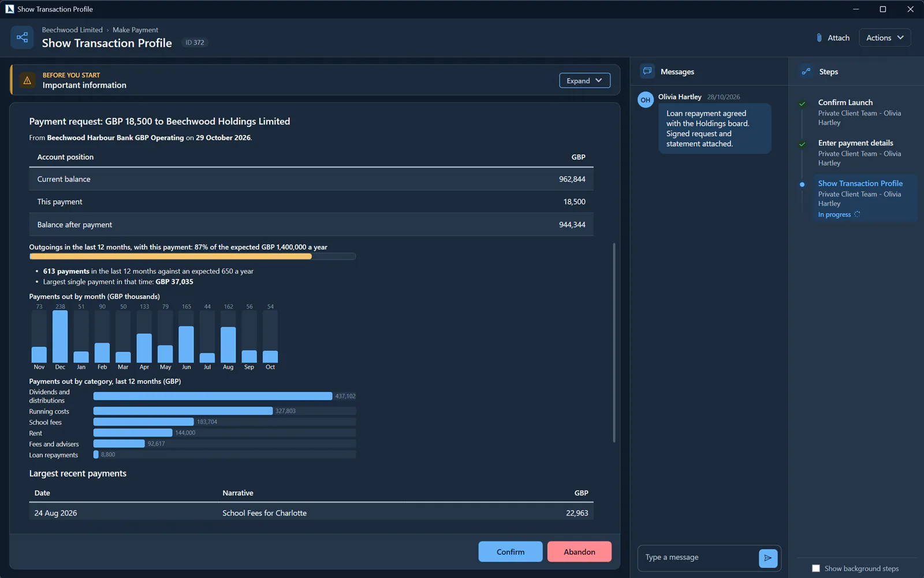Image resolution: width=924 pixels, height=578 pixels.
Task: Click the Enter payment details checkmark
Action: (802, 144)
